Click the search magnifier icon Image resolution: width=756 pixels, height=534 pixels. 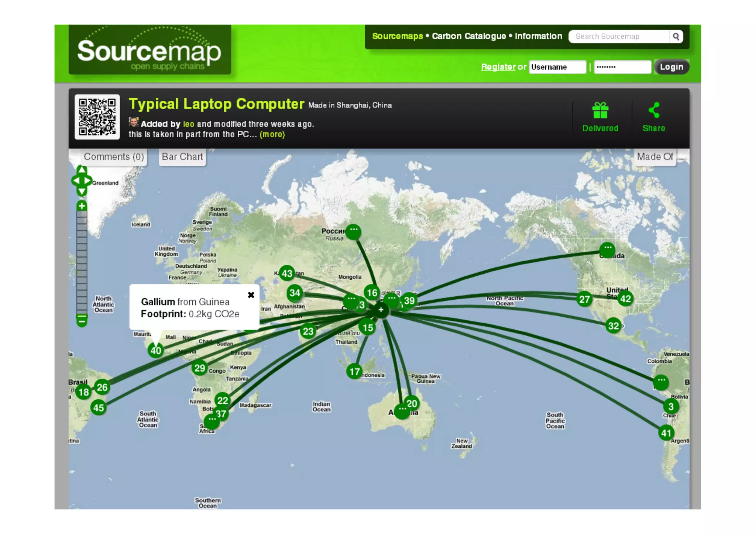coord(676,37)
